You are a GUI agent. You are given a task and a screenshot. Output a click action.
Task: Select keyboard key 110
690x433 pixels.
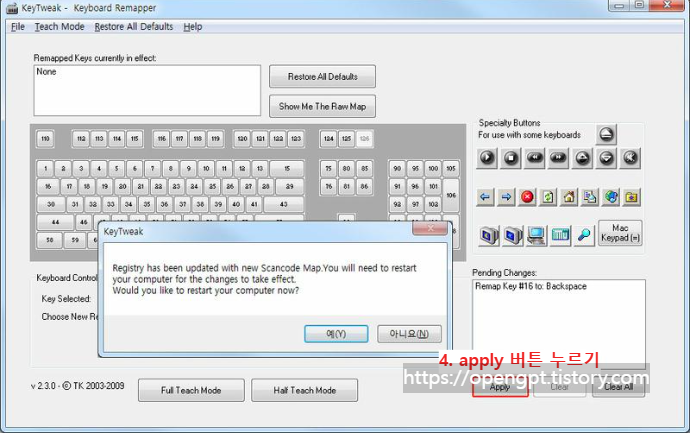pos(45,139)
